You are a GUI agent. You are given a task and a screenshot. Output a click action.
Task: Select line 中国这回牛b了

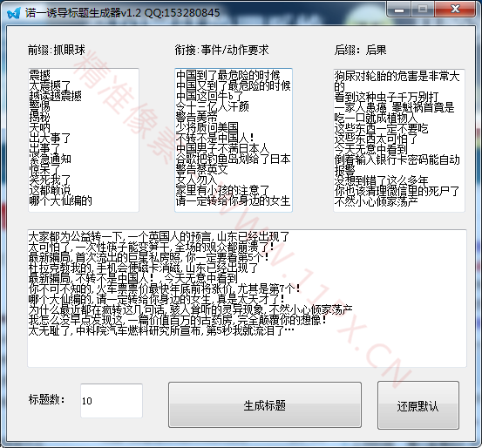click(x=209, y=96)
